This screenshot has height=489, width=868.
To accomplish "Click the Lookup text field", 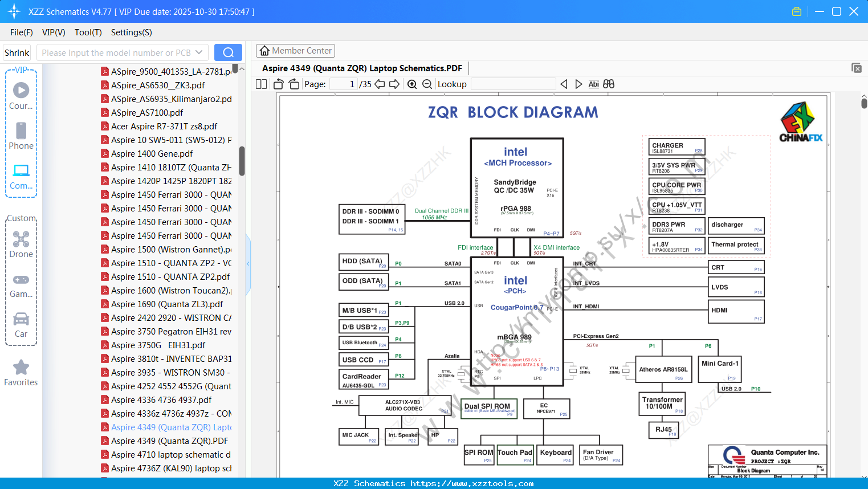I will (x=514, y=84).
